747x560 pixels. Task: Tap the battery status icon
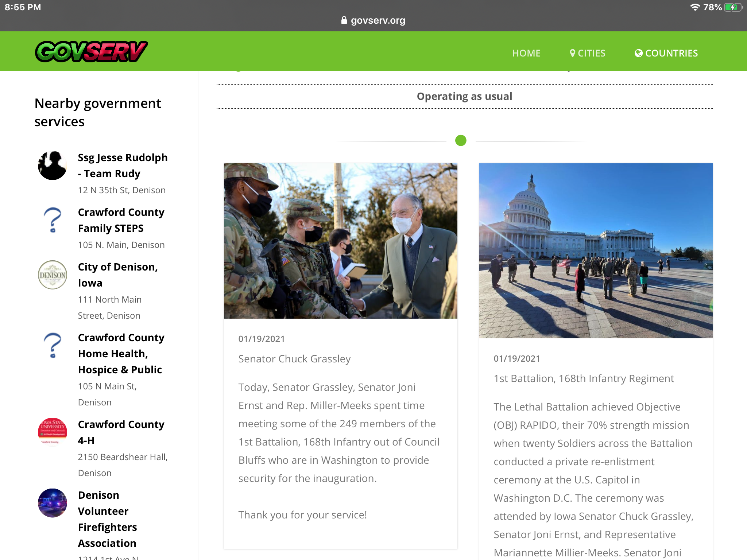[733, 7]
